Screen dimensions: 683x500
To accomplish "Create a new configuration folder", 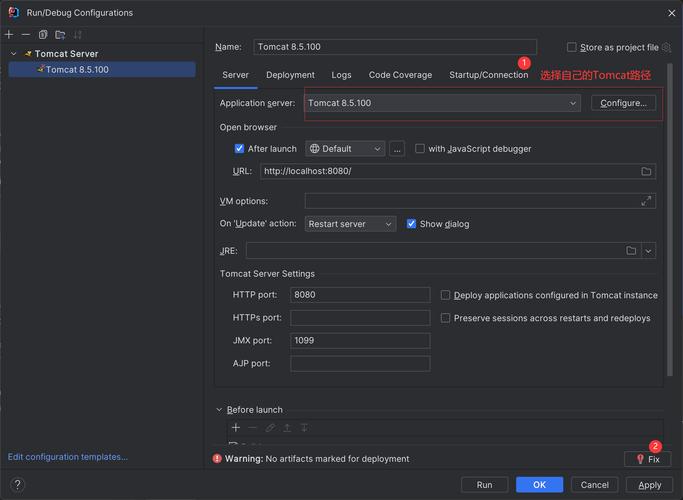I will click(x=60, y=34).
